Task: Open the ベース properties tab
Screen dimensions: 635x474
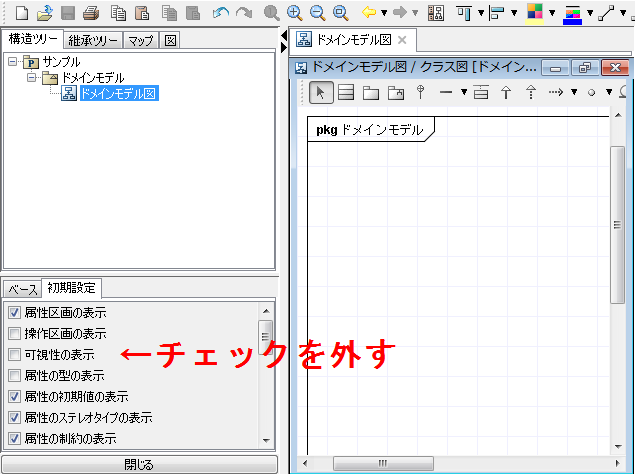Action: (x=23, y=289)
